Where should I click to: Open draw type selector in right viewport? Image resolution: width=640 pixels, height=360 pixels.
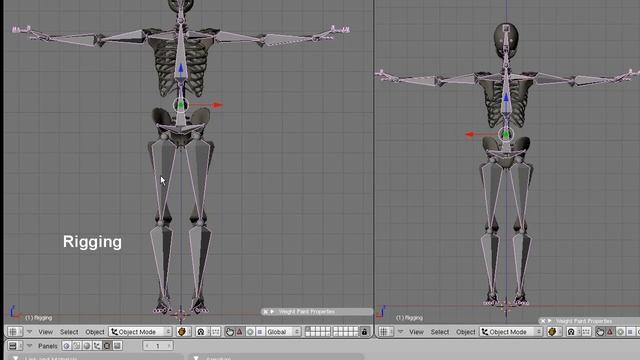pyautogui.click(x=554, y=332)
